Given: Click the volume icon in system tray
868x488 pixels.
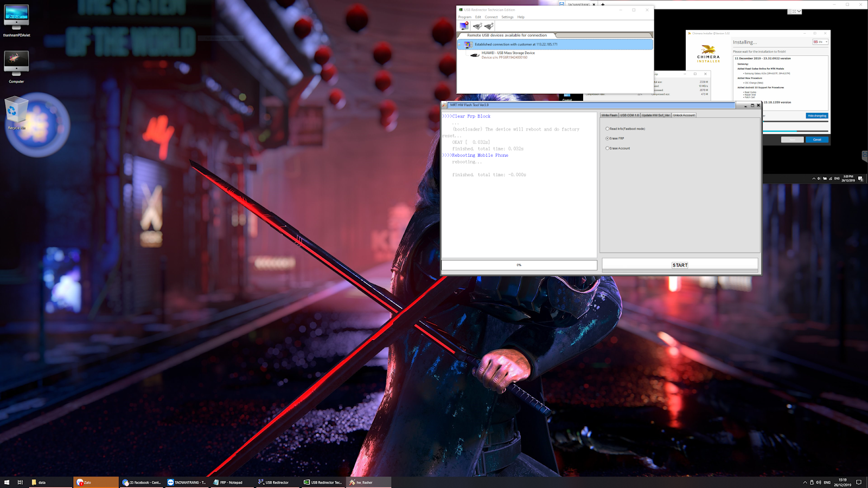Looking at the screenshot, I should 819,482.
